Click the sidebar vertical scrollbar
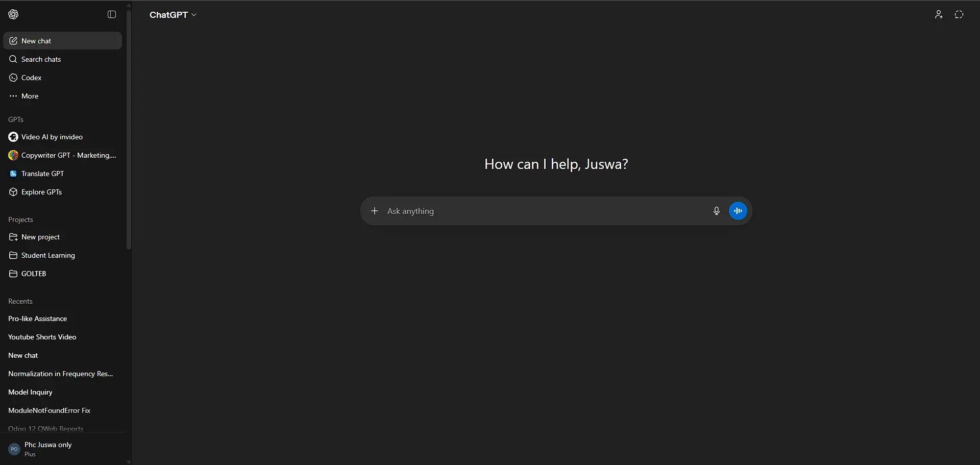980x465 pixels. 129,130
